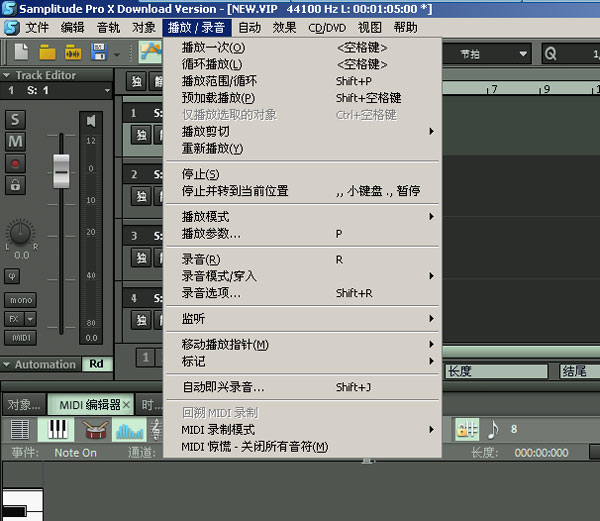Expand the 录音模式/穿入 submenu
The image size is (600, 521).
[x=302, y=276]
